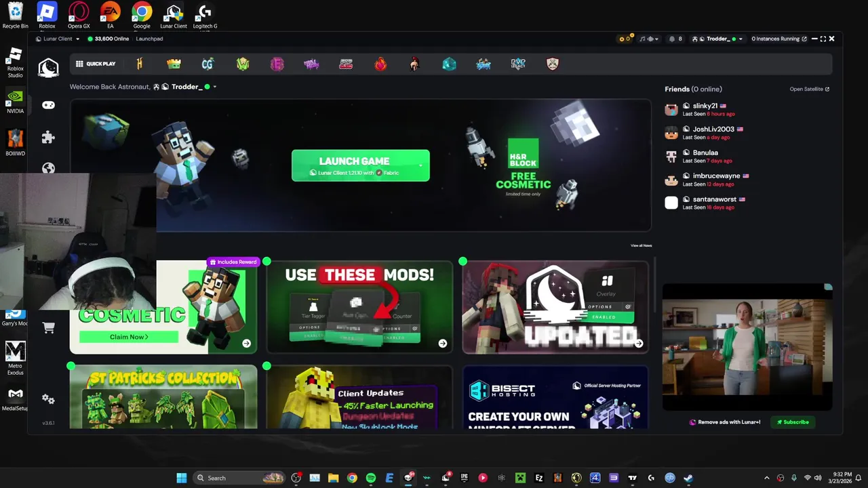
Task: Open the Bisect Hosting news card
Action: click(x=555, y=397)
